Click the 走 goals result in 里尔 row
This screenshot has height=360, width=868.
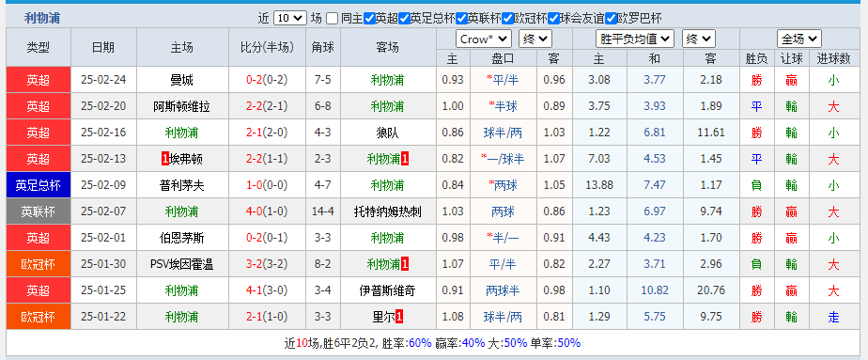pos(833,318)
